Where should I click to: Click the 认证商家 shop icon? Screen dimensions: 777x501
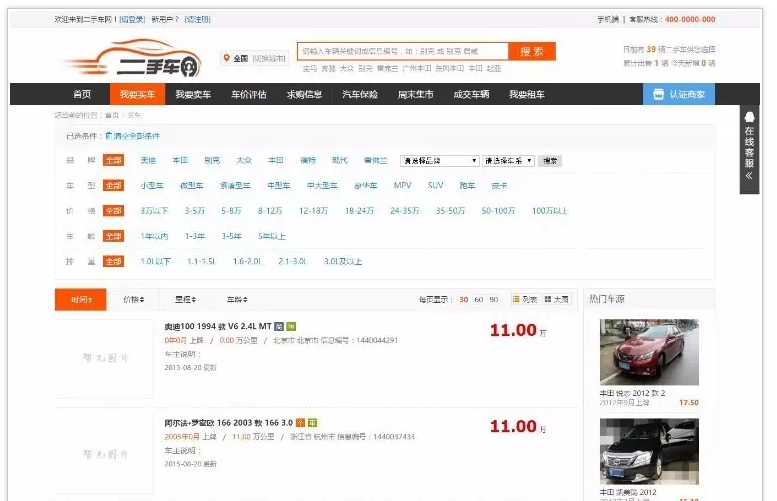coord(657,94)
